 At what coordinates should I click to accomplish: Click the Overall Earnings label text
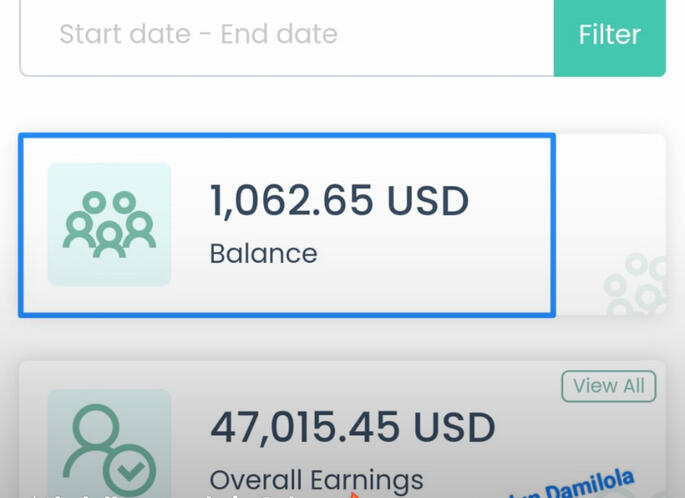[316, 480]
